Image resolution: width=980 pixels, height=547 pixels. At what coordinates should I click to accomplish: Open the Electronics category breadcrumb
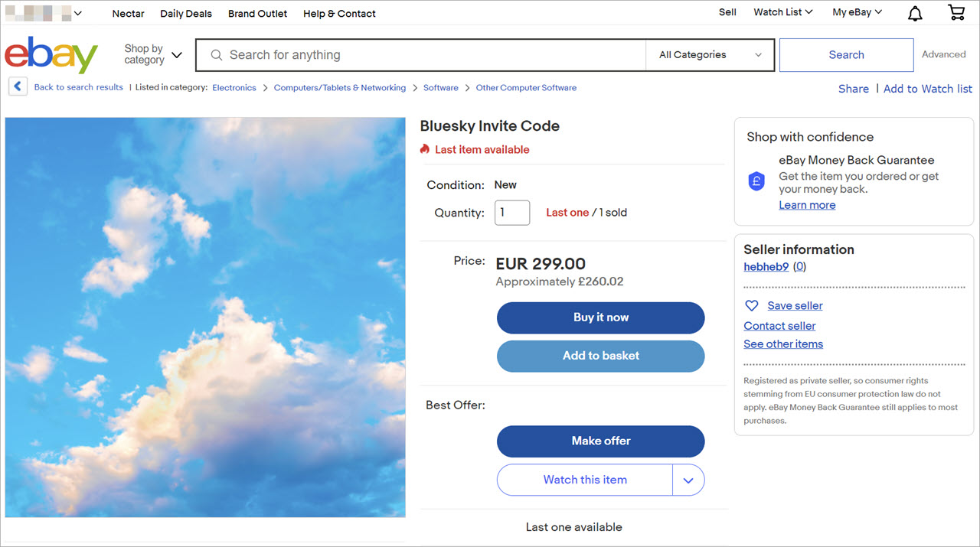[x=234, y=88]
